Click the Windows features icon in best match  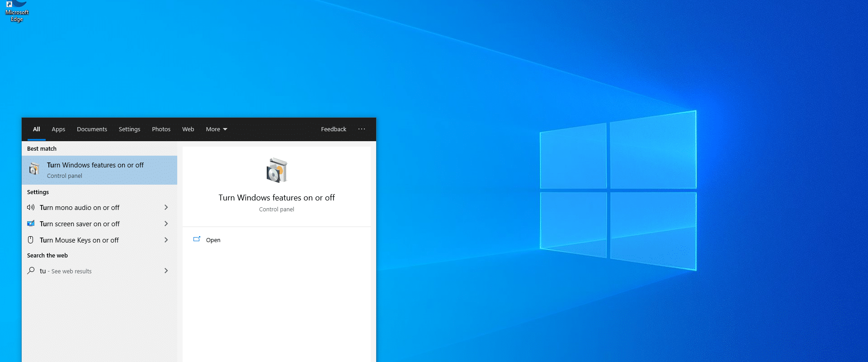point(34,169)
